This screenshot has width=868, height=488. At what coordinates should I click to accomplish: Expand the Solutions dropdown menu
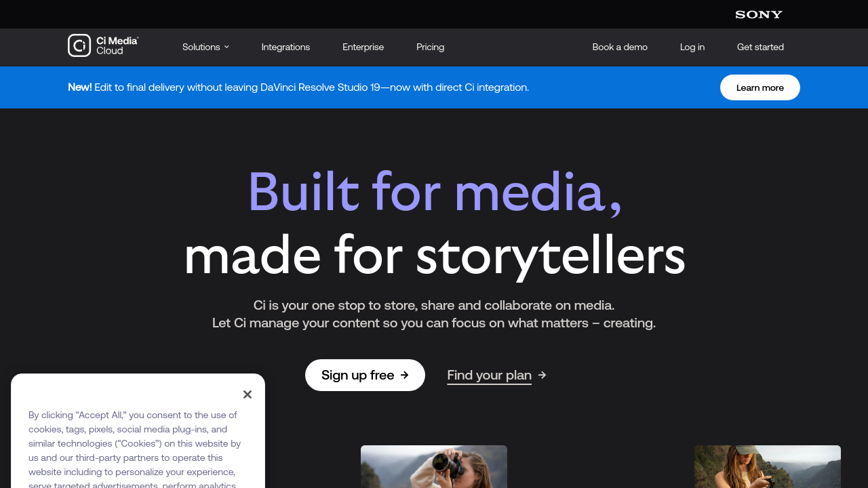click(205, 47)
